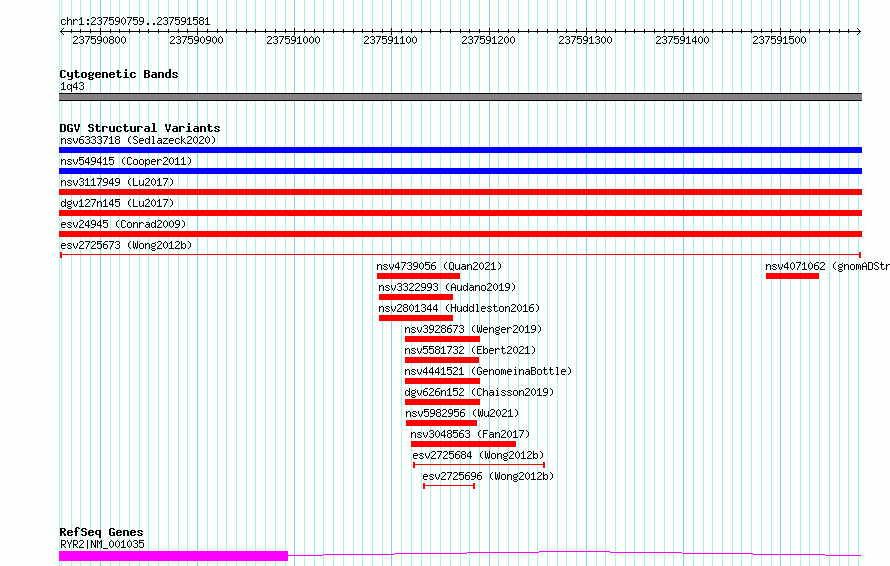890x566 pixels.
Task: Open variant dgv626n152 (Chaisson2019) label
Action: (479, 392)
